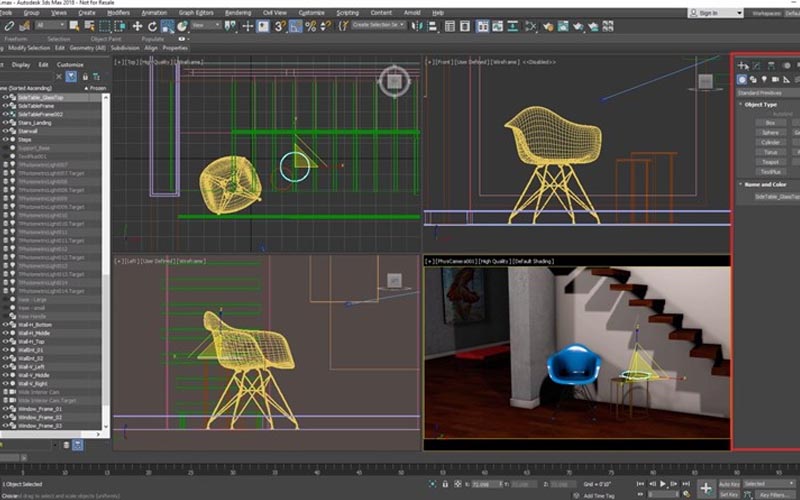The image size is (800, 500).
Task: Hide the SideTableFrame object eye icon
Action: [x=6, y=106]
